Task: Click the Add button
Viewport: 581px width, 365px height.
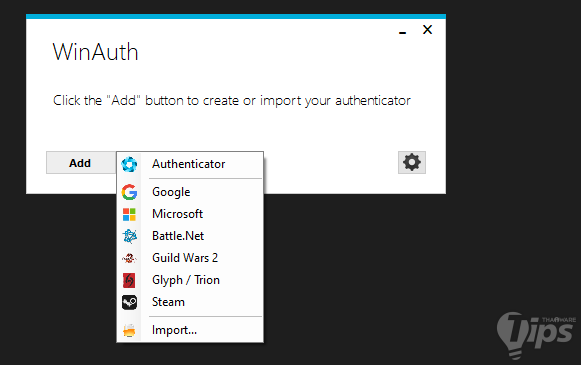Action: [80, 163]
